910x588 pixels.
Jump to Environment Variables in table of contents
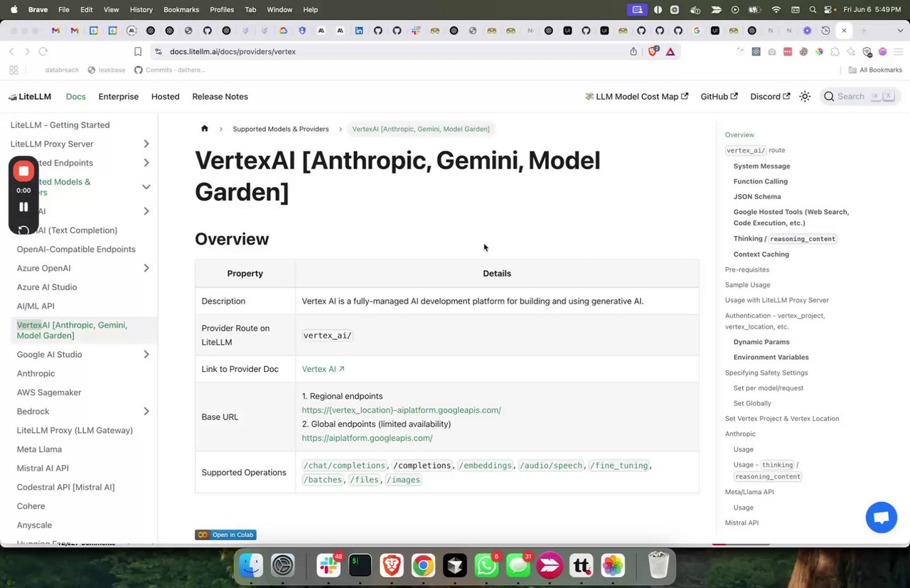tap(771, 357)
